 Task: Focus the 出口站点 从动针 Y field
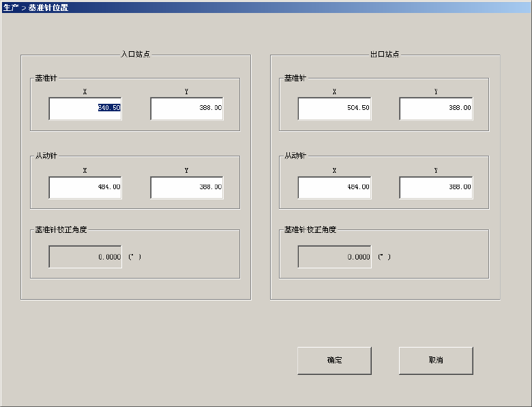click(436, 188)
